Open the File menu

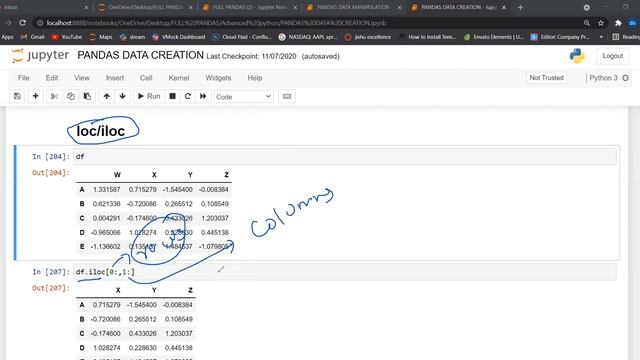24,78
